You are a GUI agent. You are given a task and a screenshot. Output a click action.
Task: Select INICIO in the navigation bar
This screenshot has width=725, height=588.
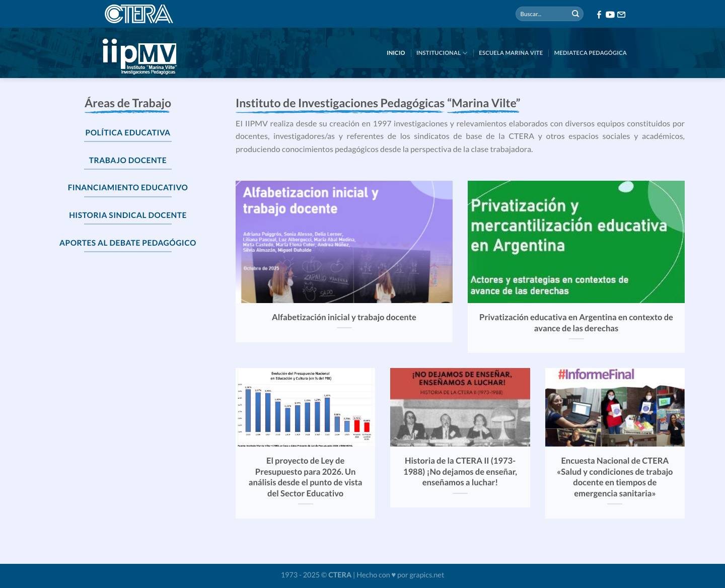pos(396,52)
